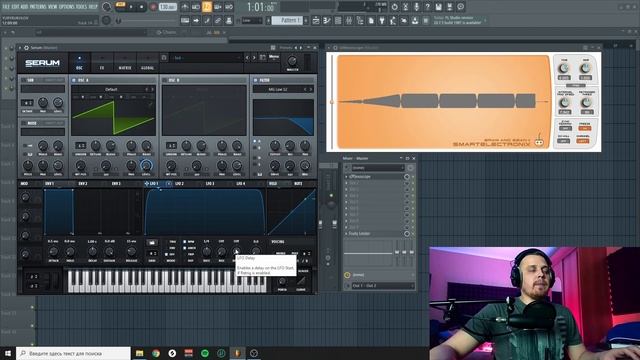The image size is (640, 360).
Task: Click the typing keyboard to piano icon
Action: coord(185,20)
